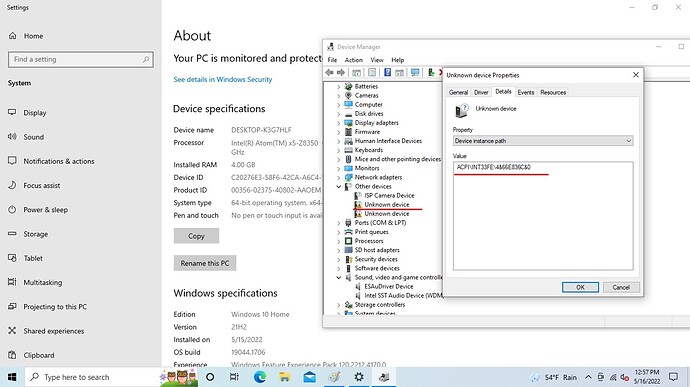Open Notifications & actions in Settings
690x387 pixels.
(59, 161)
